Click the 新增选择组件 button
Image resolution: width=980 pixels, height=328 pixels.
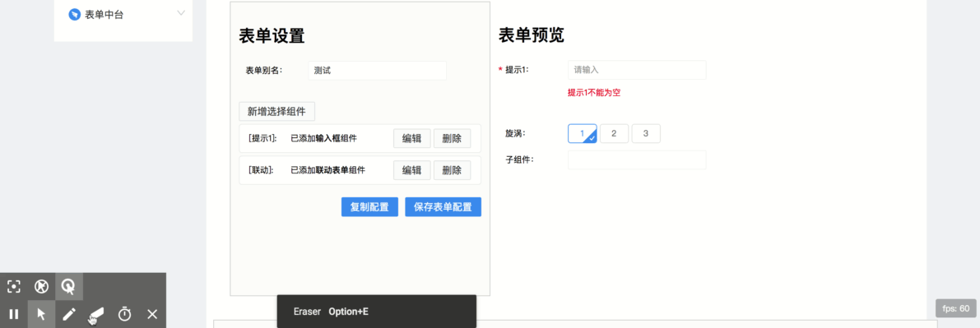[x=276, y=112]
